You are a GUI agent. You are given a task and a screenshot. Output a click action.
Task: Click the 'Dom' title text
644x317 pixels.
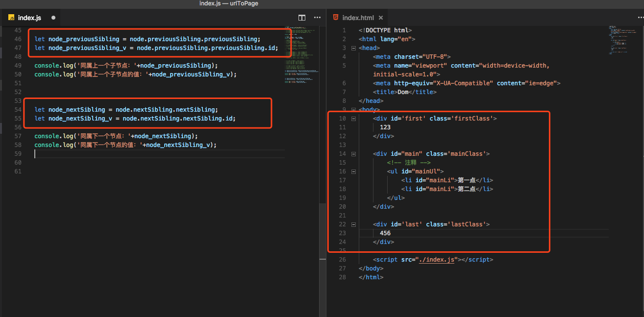click(x=403, y=92)
